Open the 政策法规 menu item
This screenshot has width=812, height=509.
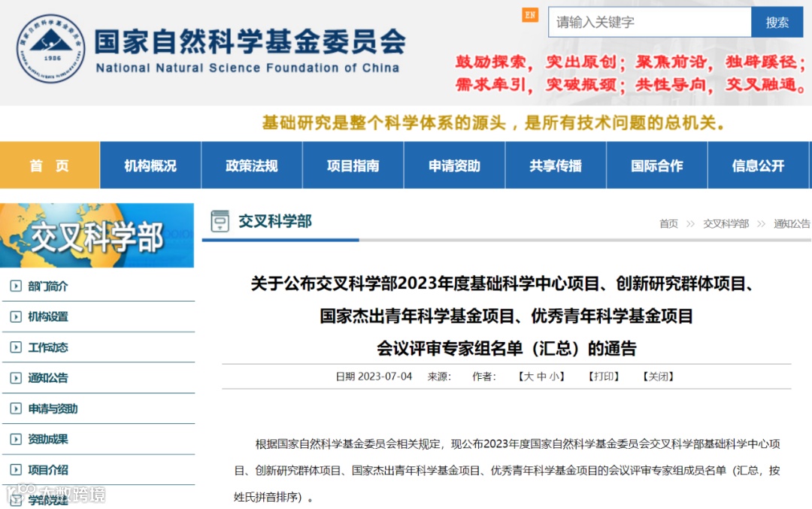252,165
